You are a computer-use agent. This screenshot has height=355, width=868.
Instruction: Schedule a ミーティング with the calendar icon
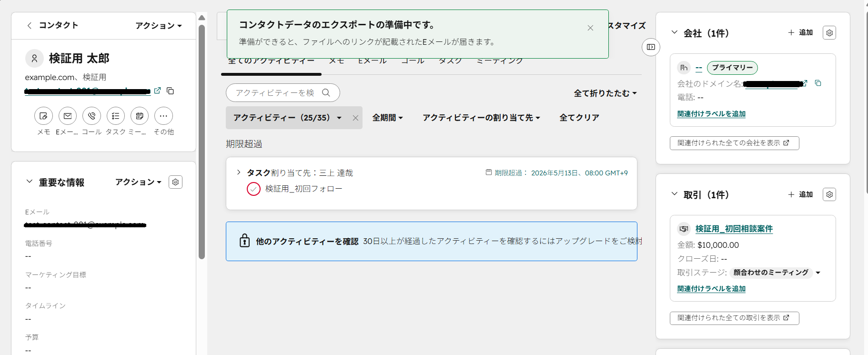[x=140, y=116]
